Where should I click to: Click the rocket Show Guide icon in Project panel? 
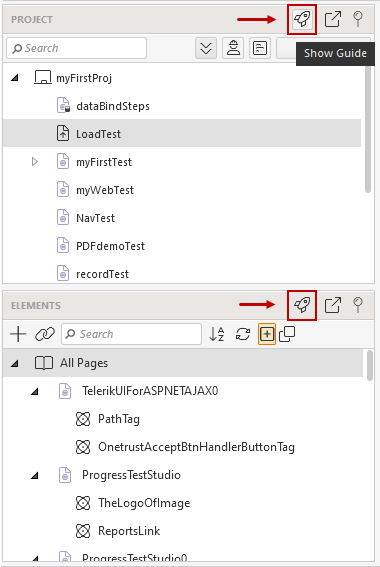(302, 19)
